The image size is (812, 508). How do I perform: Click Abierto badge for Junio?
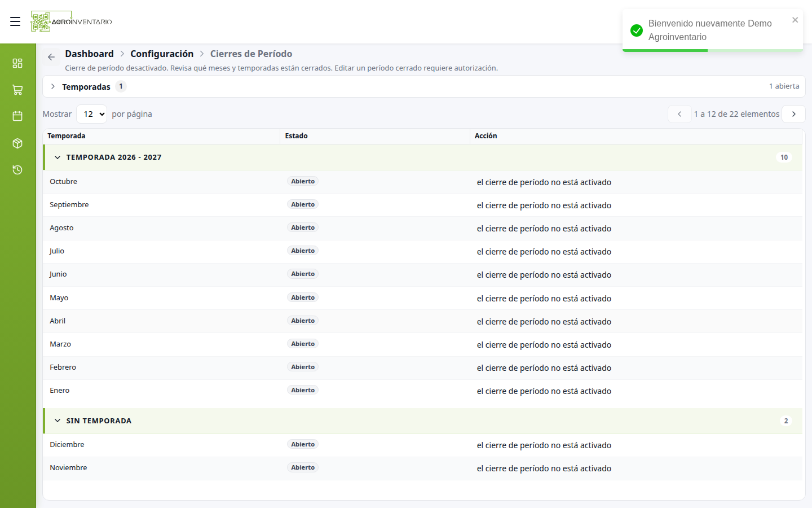click(x=303, y=274)
